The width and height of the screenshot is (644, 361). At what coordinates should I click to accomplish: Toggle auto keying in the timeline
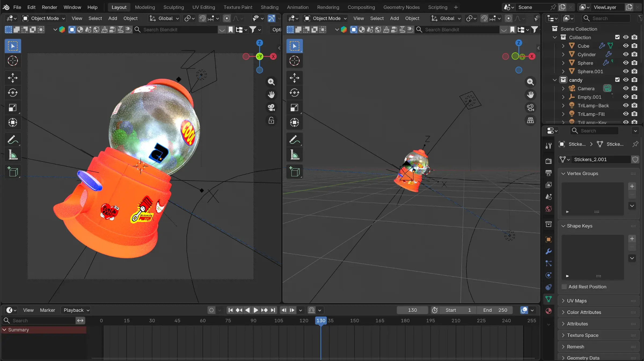[x=211, y=310]
